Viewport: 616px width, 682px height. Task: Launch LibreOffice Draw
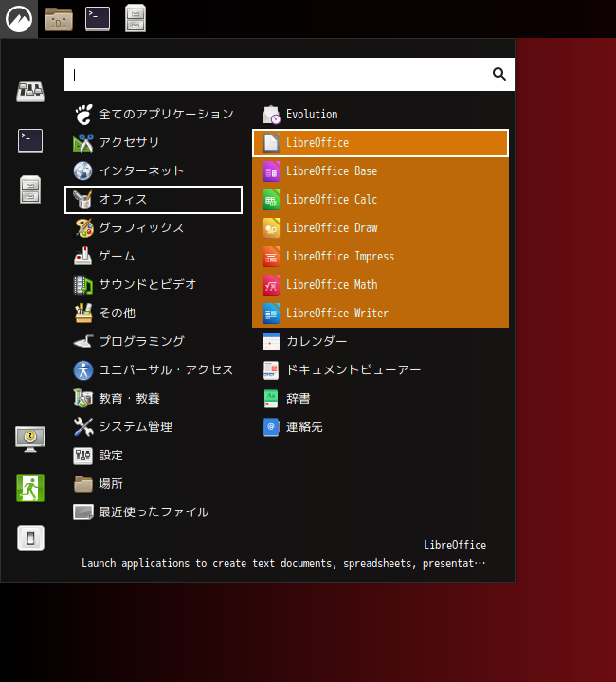[381, 228]
